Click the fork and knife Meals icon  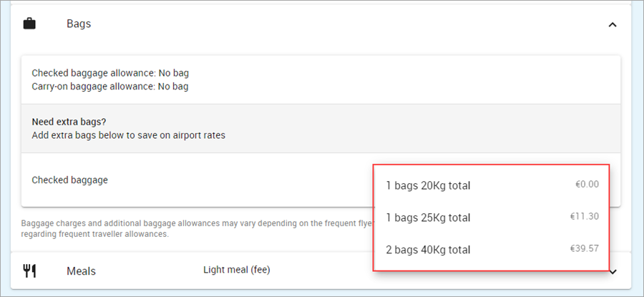[x=29, y=271]
